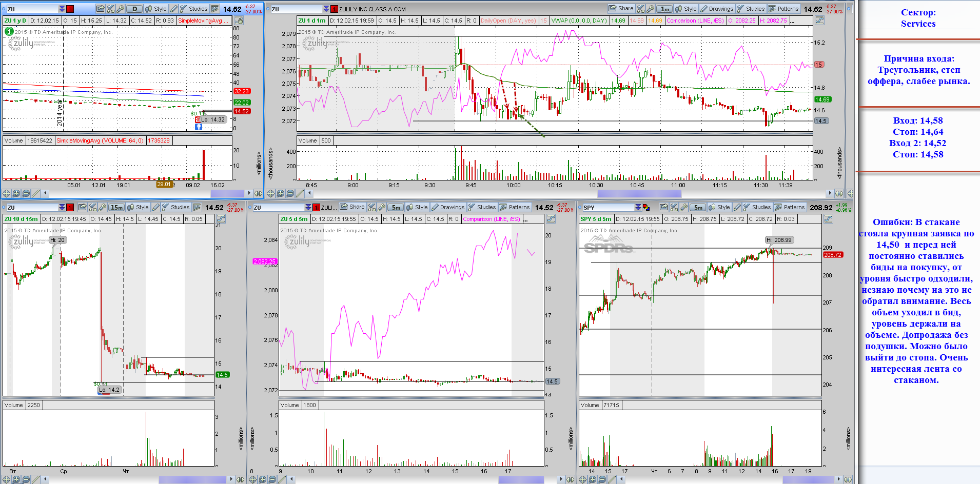980x484 pixels.
Task: Toggle red clipboard link box in daily chart
Action: tap(70, 9)
